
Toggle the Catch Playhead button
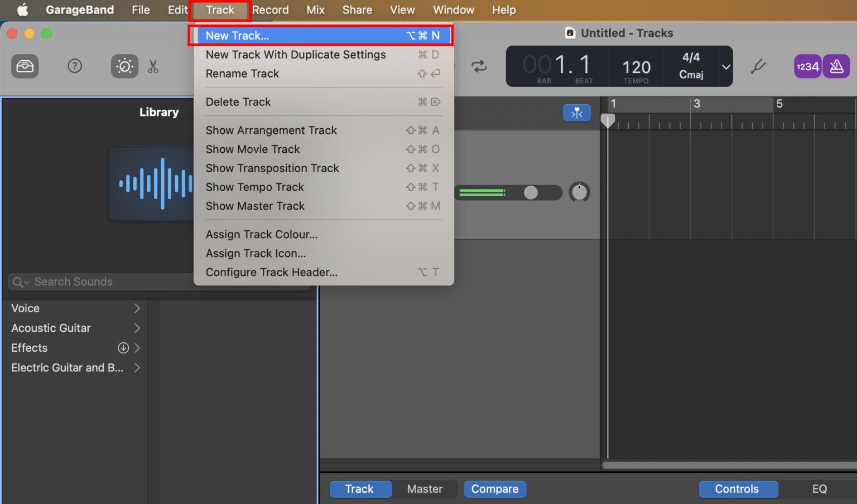577,113
